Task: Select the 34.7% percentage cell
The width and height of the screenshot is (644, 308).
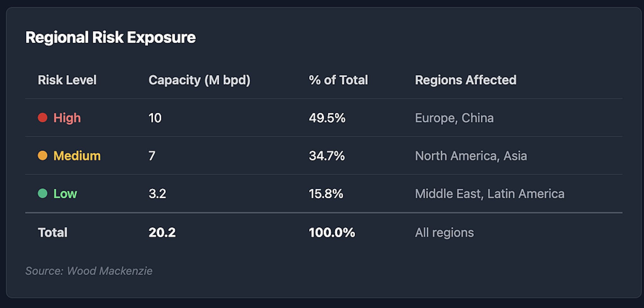Action: [327, 156]
